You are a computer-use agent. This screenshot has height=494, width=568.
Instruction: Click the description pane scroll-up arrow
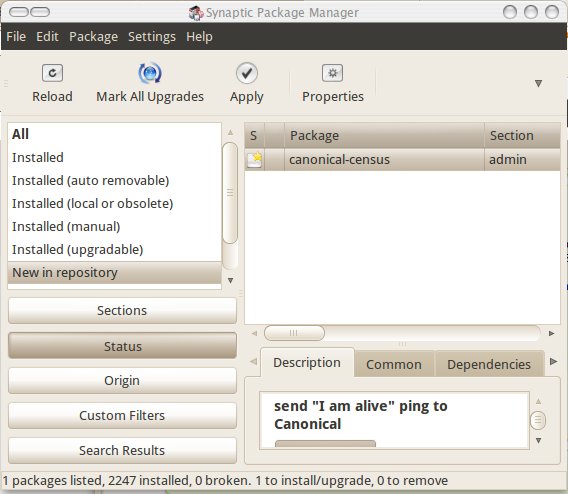coord(538,401)
